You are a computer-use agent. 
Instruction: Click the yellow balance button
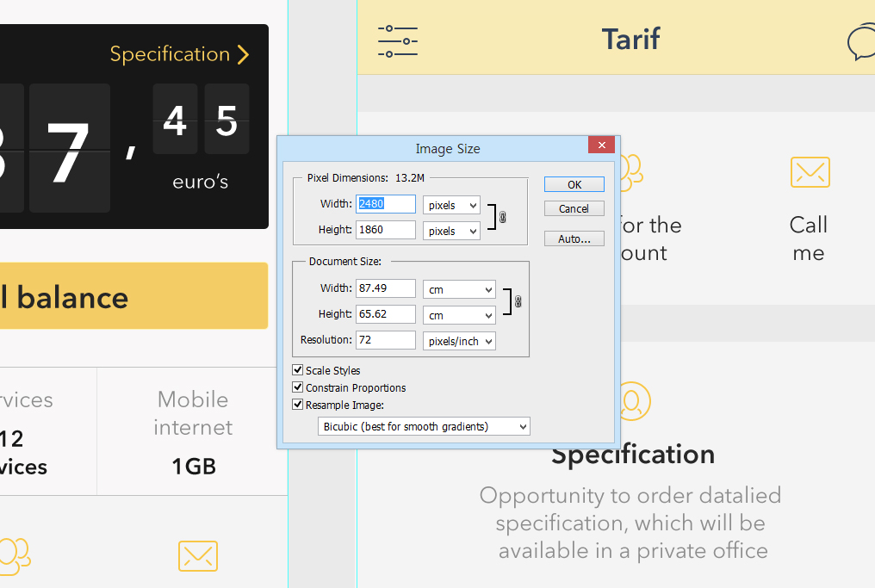click(x=134, y=295)
